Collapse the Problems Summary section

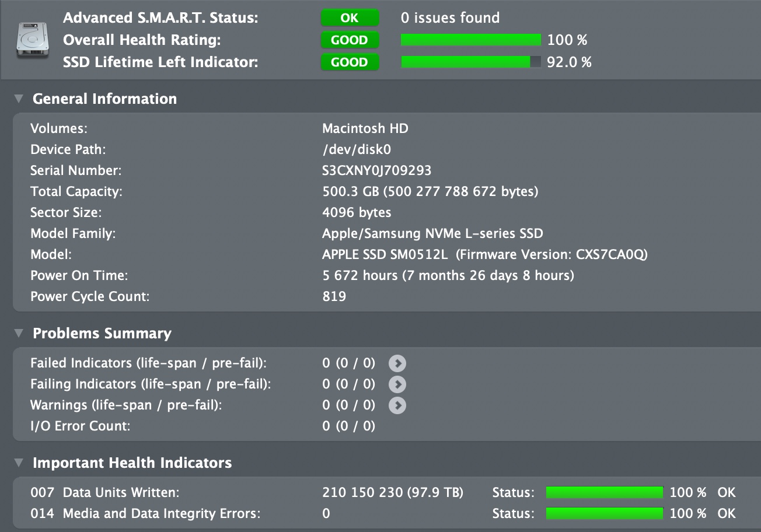click(x=19, y=333)
